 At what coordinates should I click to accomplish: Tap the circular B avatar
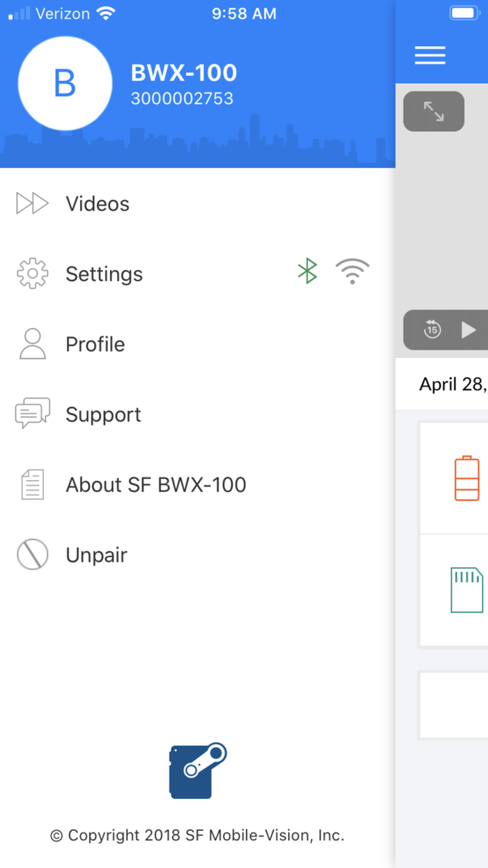(x=65, y=83)
